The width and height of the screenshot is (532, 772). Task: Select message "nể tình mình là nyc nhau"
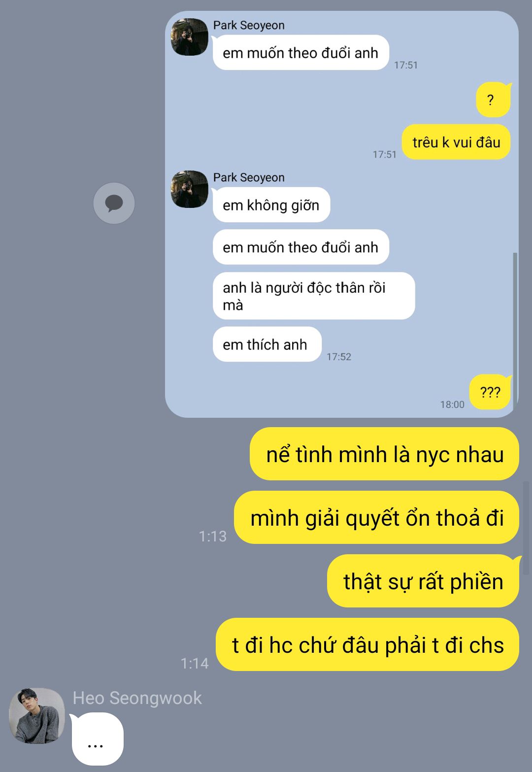(x=384, y=454)
